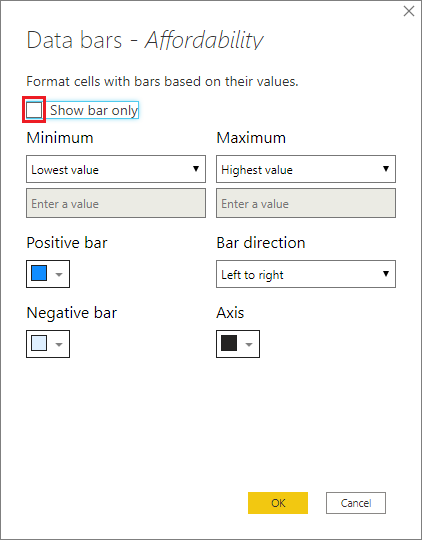The width and height of the screenshot is (422, 540).
Task: Click the Left to right dropdown arrow
Action: tap(386, 274)
